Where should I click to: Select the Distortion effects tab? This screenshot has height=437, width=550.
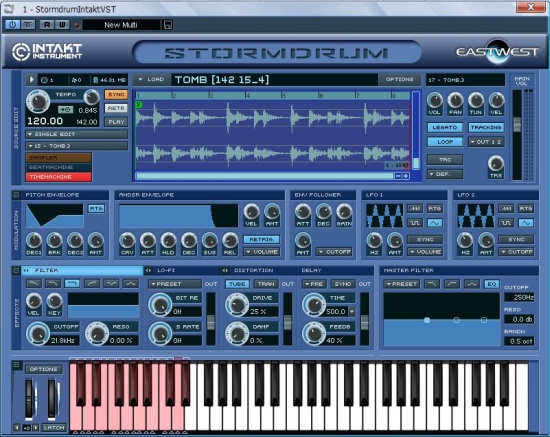click(x=259, y=270)
